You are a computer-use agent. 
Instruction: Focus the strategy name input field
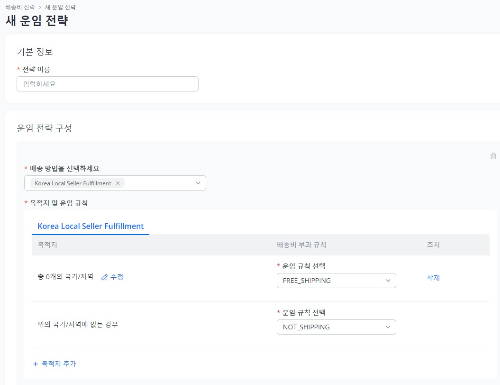[x=107, y=84]
